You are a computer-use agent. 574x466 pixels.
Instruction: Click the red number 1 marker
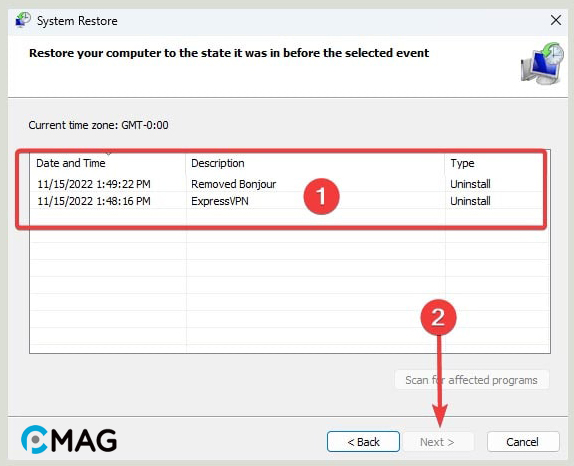(321, 196)
